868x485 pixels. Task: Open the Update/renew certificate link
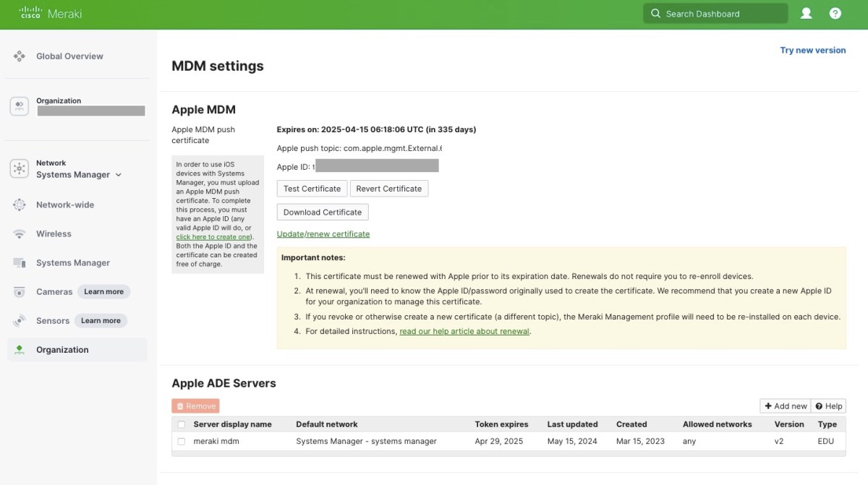point(323,233)
